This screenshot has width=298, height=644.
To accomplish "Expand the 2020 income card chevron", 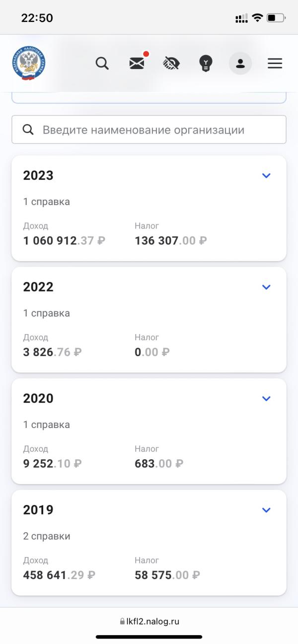I will pos(266,398).
